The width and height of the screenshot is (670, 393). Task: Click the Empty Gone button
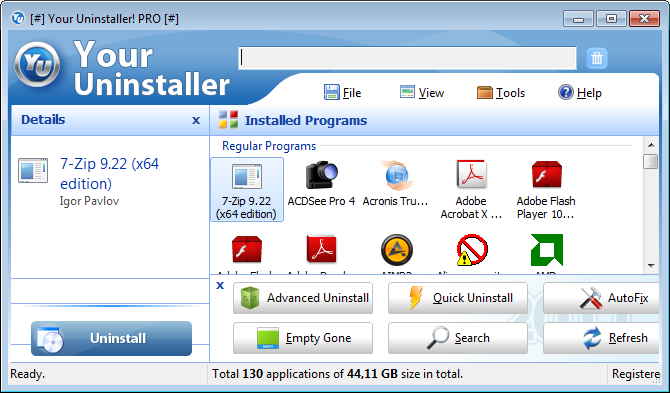(x=303, y=338)
